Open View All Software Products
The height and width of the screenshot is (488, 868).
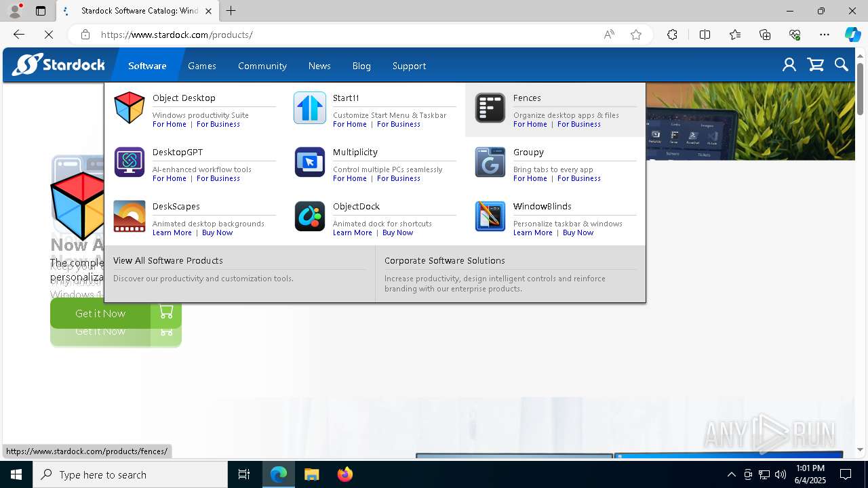pyautogui.click(x=168, y=260)
